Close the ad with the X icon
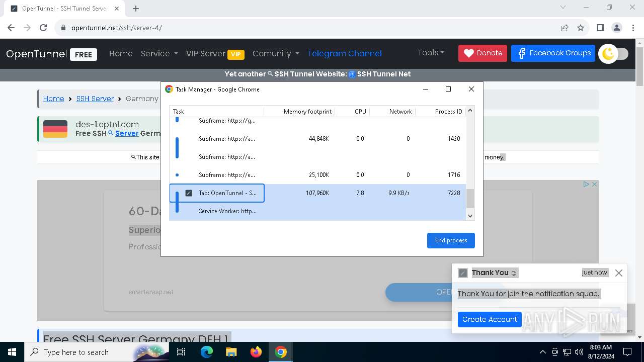The image size is (644, 362). tap(594, 185)
